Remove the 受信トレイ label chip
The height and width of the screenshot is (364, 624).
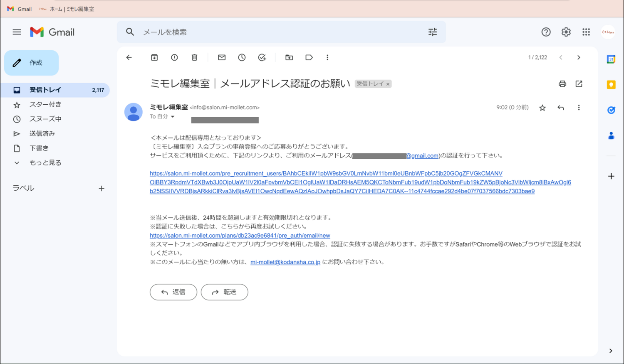coord(388,84)
